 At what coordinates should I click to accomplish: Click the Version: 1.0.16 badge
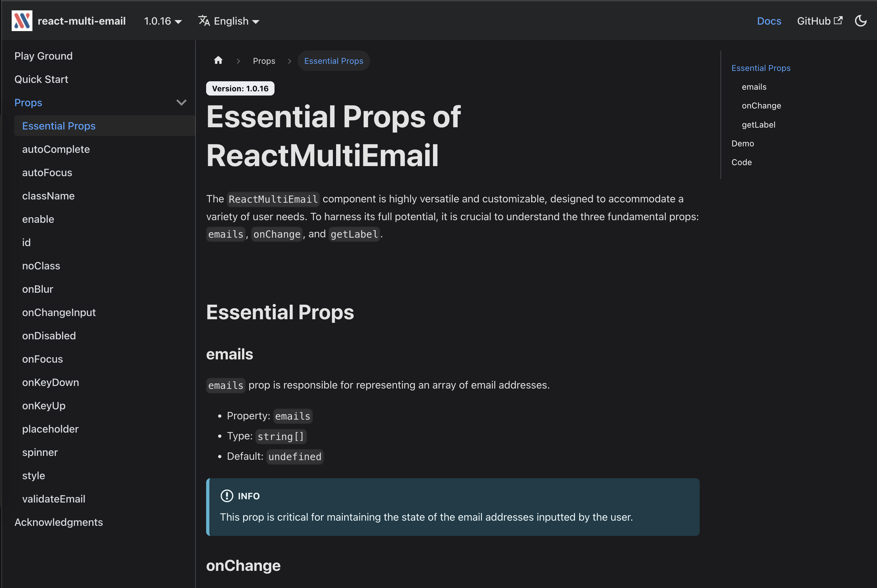(240, 88)
